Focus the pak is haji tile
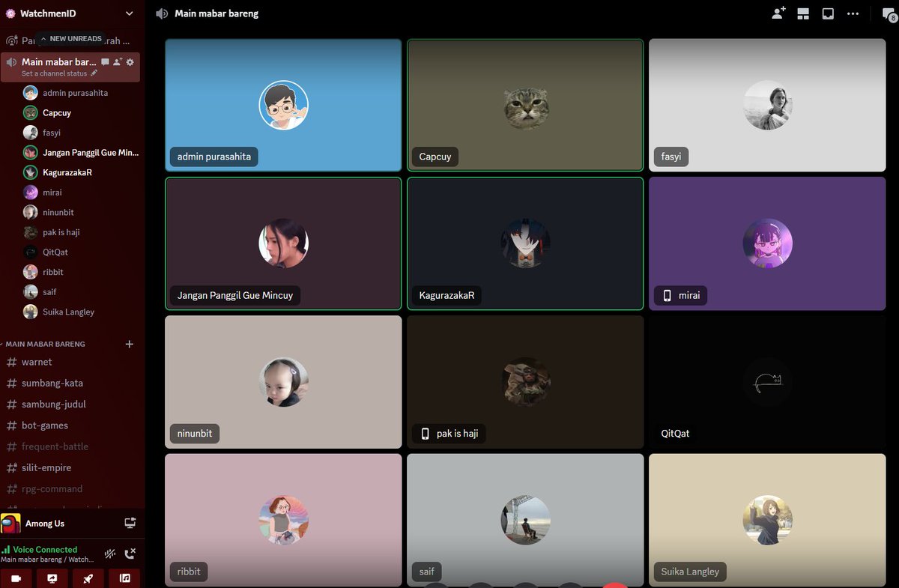Viewport: 899px width, 588px height. point(525,382)
